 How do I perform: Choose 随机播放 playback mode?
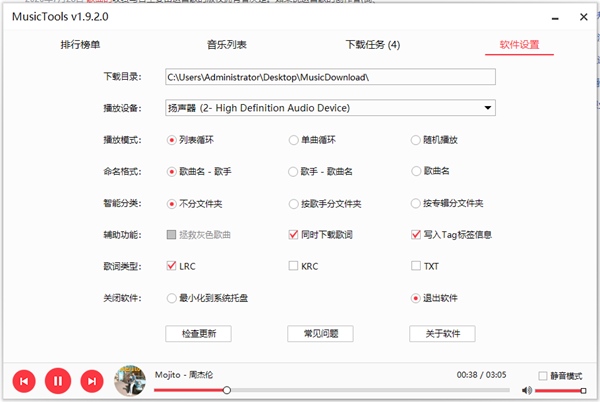click(416, 140)
